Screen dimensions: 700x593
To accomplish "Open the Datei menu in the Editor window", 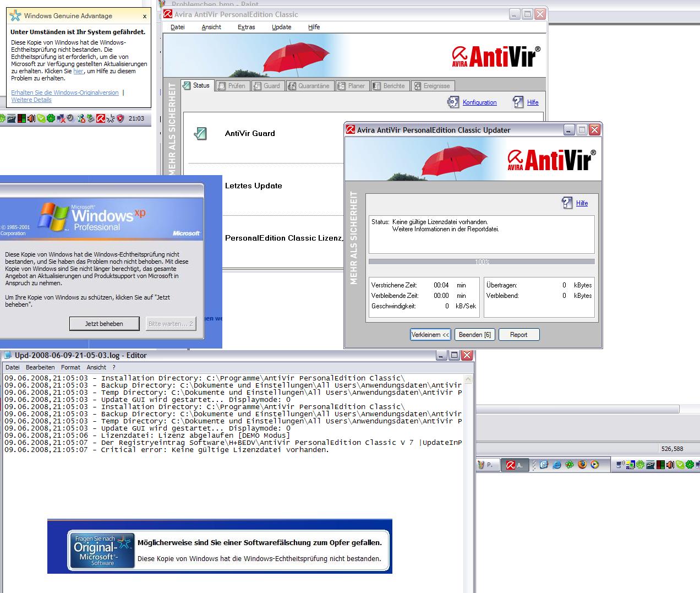I will click(13, 367).
